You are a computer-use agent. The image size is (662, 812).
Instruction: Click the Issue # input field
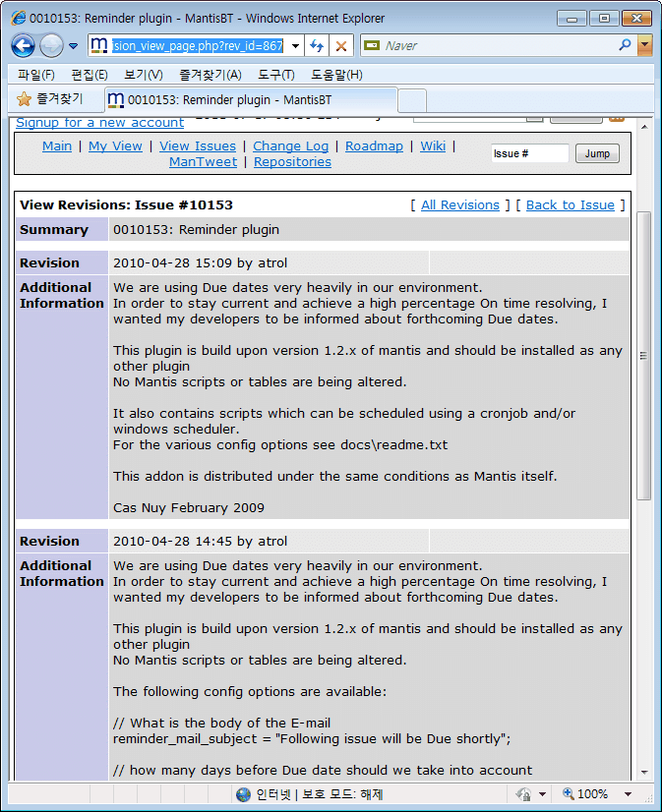(x=529, y=153)
